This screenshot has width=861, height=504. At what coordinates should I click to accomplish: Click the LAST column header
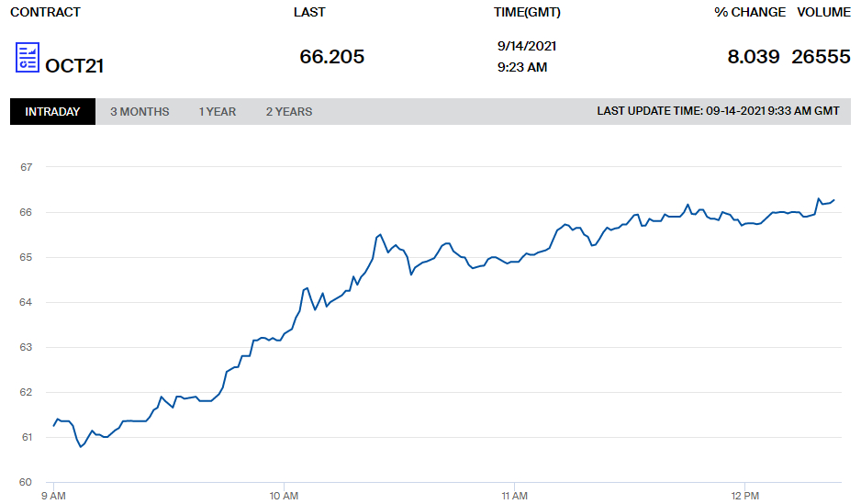(x=309, y=12)
